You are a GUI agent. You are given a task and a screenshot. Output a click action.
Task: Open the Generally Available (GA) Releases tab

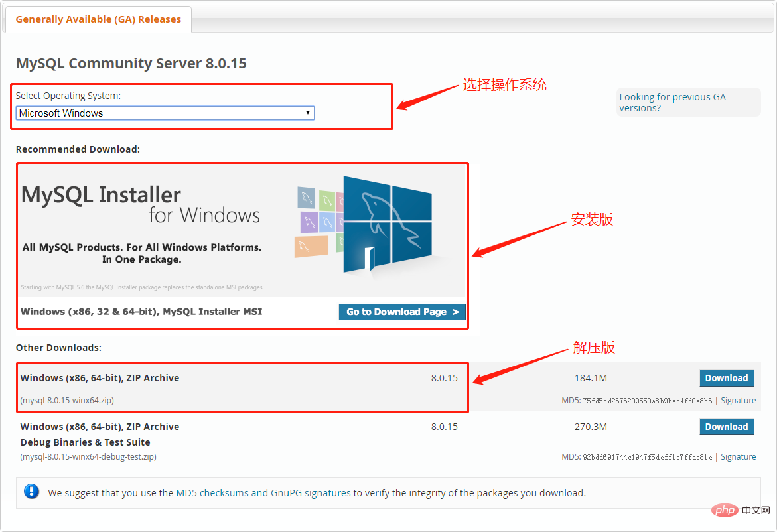(x=98, y=19)
